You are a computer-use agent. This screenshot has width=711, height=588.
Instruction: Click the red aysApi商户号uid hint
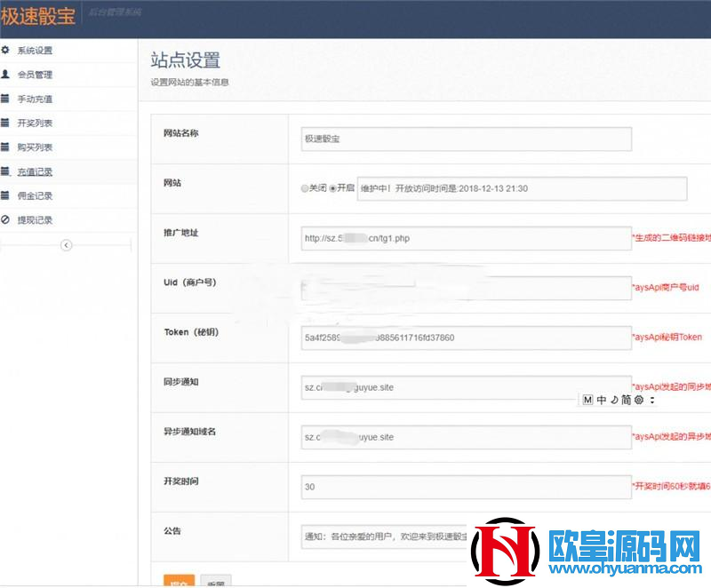tap(666, 287)
